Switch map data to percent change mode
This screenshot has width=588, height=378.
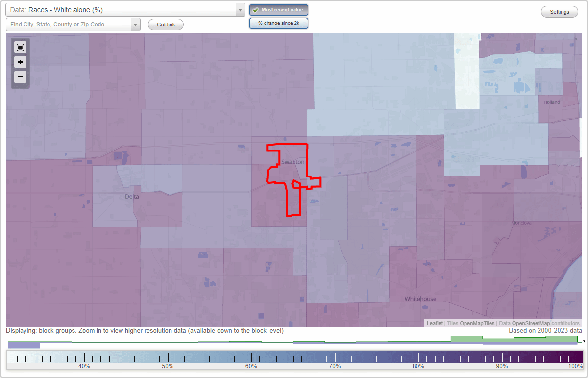[x=278, y=23]
